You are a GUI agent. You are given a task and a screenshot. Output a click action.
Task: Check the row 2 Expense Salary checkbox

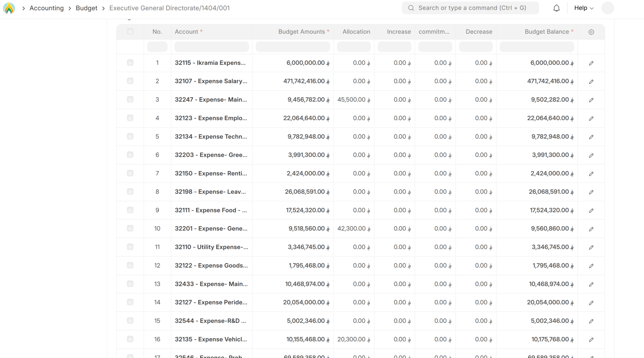coord(130,81)
